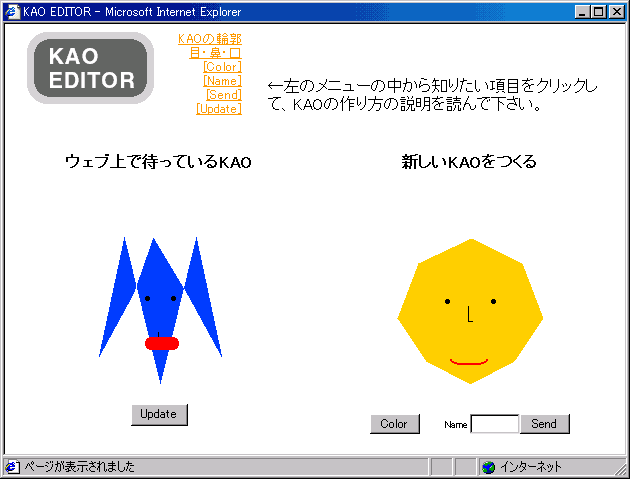This screenshot has width=630, height=479.
Task: Focus the Name text field
Action: tap(494, 424)
